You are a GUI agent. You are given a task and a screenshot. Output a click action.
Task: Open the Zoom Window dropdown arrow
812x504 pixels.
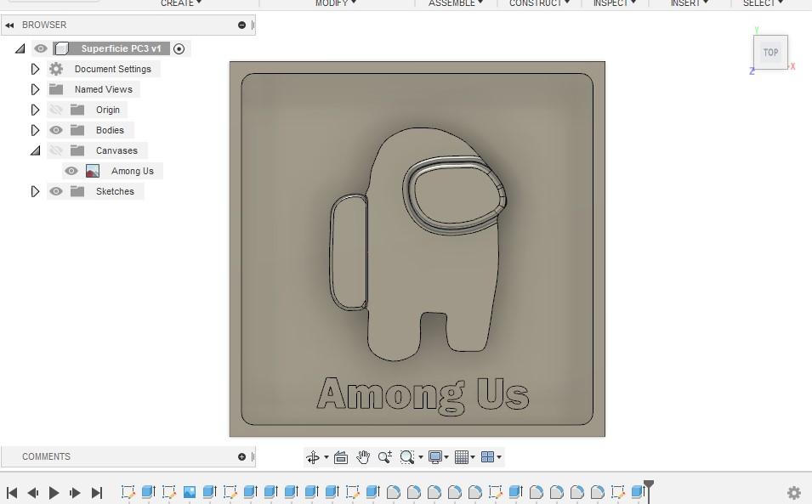coord(421,457)
